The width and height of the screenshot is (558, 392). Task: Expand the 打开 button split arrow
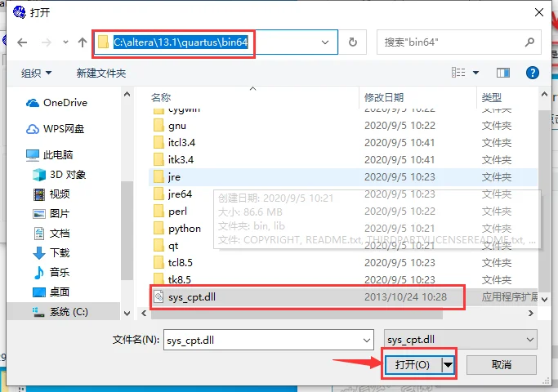coord(448,364)
